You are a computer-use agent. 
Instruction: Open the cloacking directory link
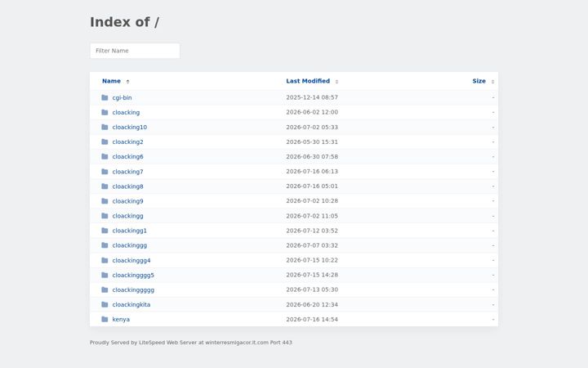coord(126,112)
